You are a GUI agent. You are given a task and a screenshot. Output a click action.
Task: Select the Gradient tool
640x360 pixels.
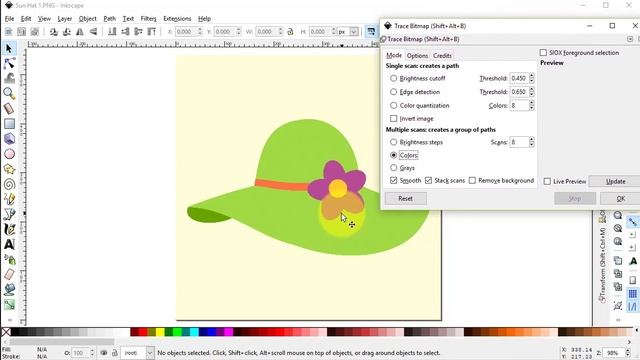9,304
